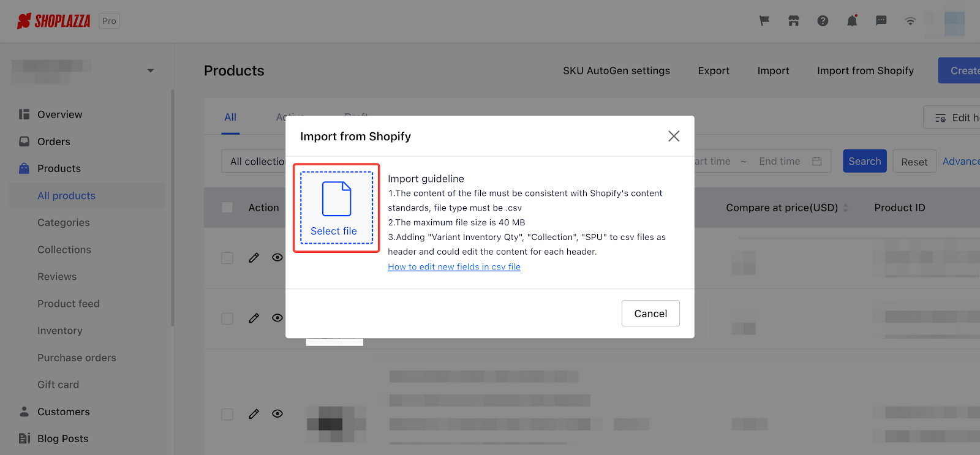The image size is (980, 455).
Task: Click the Select file upload area
Action: tap(336, 208)
